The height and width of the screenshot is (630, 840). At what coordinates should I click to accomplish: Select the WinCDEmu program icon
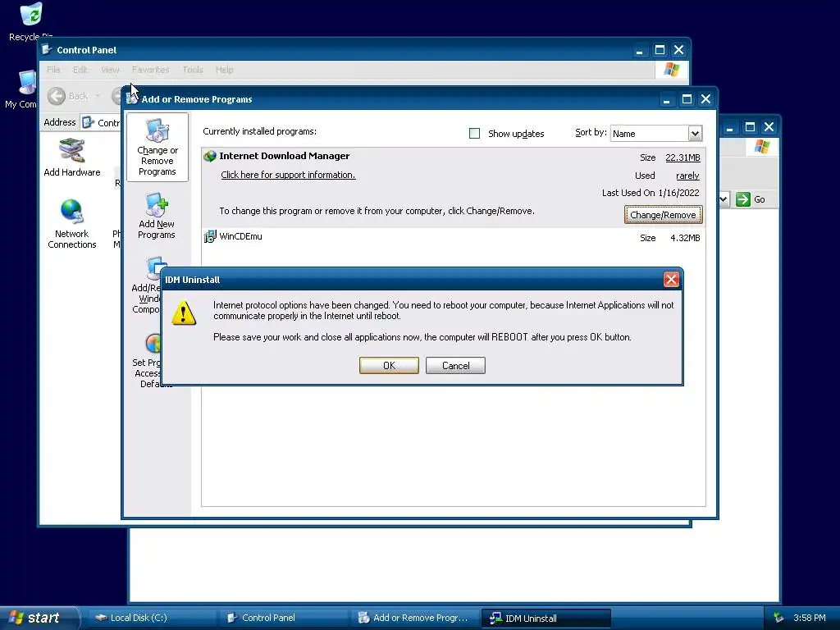(210, 236)
